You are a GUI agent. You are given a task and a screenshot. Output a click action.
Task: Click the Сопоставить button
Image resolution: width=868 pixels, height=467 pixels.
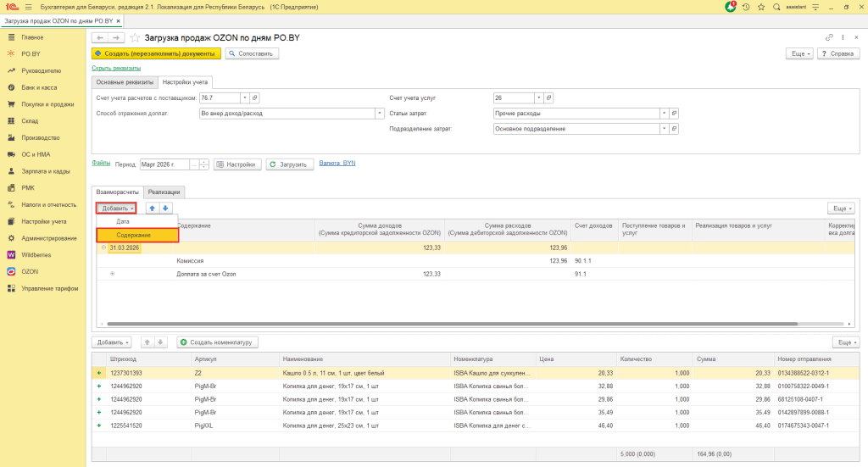tap(252, 53)
